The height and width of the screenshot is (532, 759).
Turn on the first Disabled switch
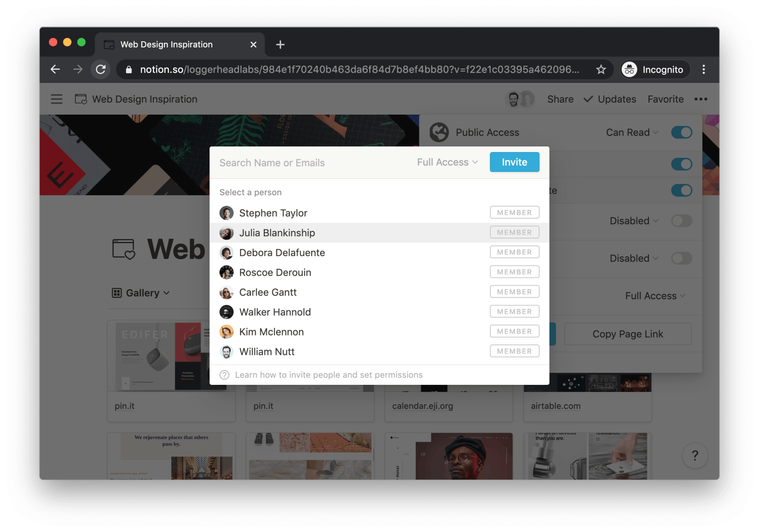(682, 221)
